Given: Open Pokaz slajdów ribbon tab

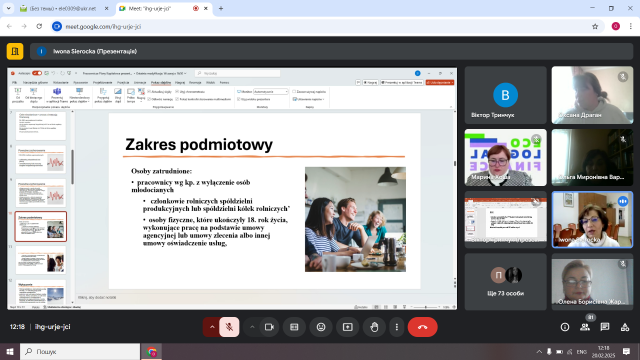Looking at the screenshot, I should 161,82.
